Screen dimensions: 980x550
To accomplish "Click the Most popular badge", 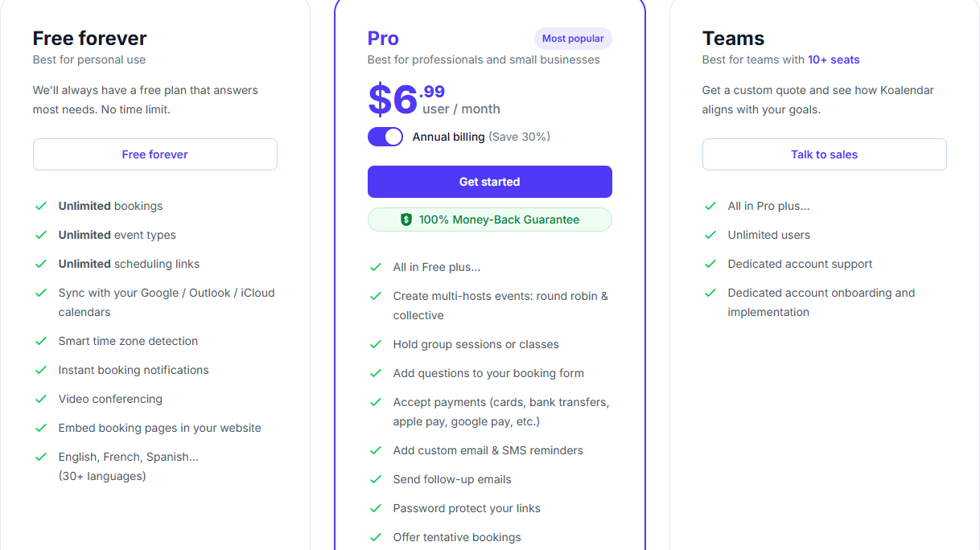I will pos(573,39).
